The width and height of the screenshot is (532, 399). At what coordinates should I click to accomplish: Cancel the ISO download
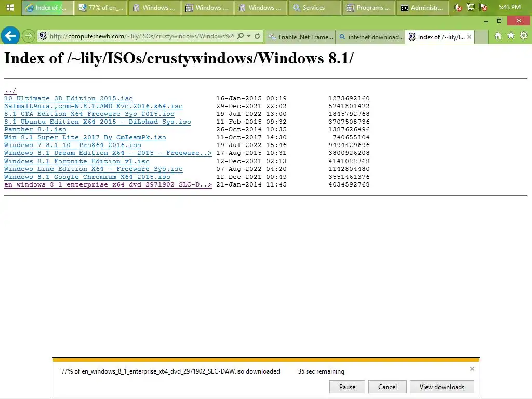388,387
